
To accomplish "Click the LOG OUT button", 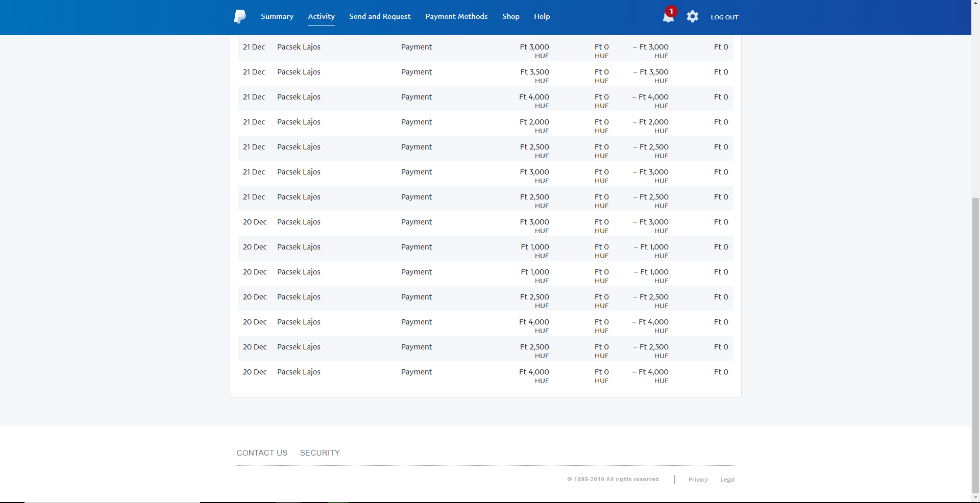I will (724, 17).
